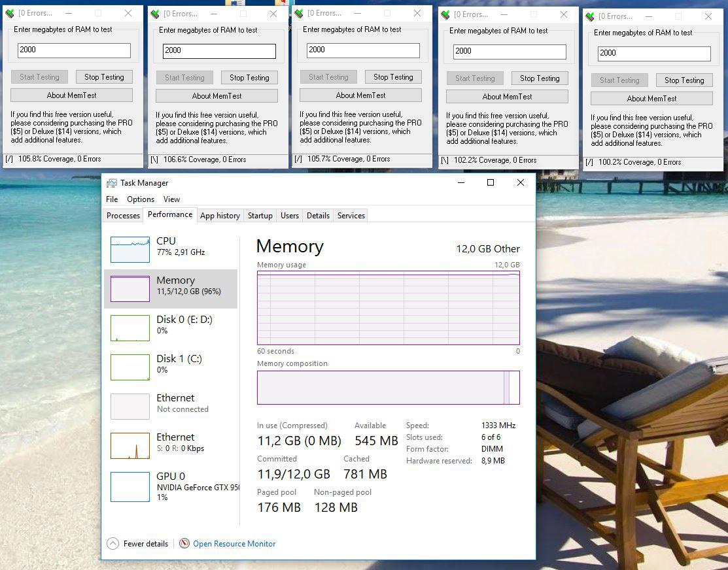Select the not connected Ethernet adapter graph

pyautogui.click(x=130, y=406)
